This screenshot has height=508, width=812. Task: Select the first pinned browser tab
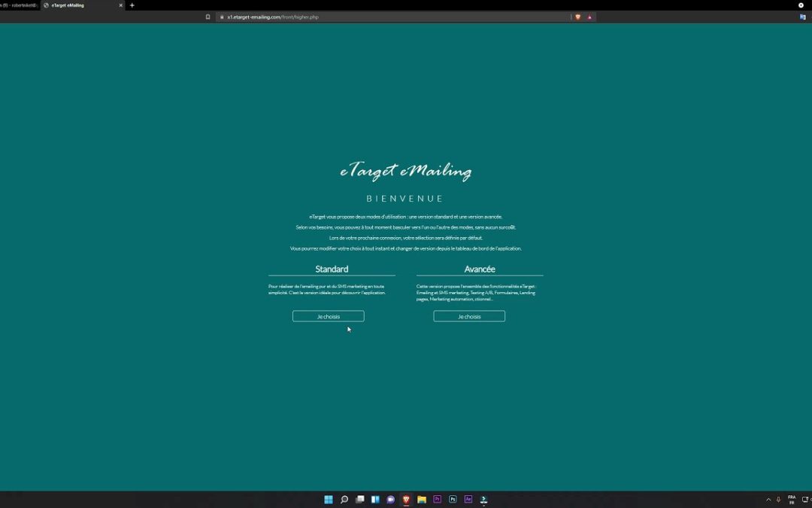point(19,5)
